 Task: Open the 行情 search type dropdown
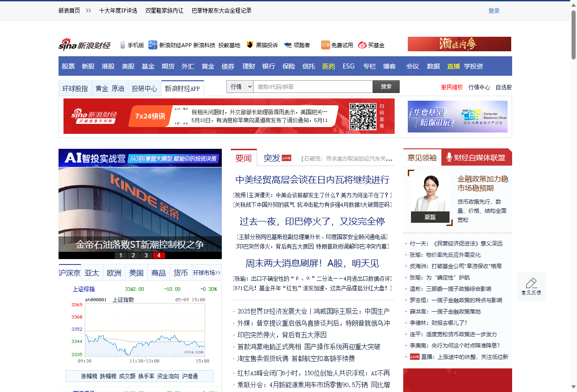(240, 87)
